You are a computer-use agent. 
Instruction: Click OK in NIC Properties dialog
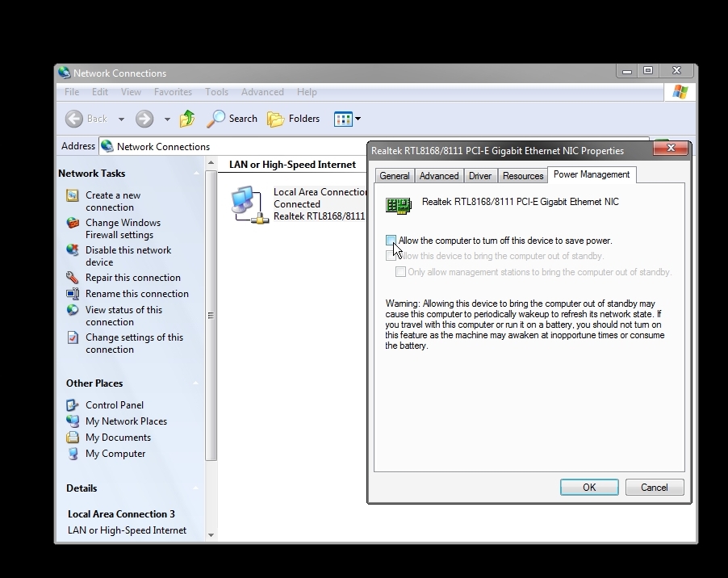(589, 488)
